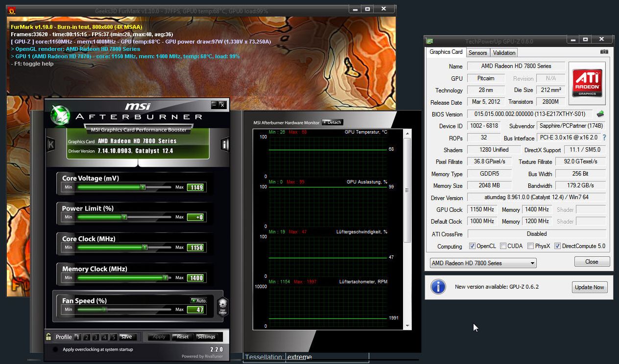Select profile slot 4
Screen dimensions: 619x364
104,337
